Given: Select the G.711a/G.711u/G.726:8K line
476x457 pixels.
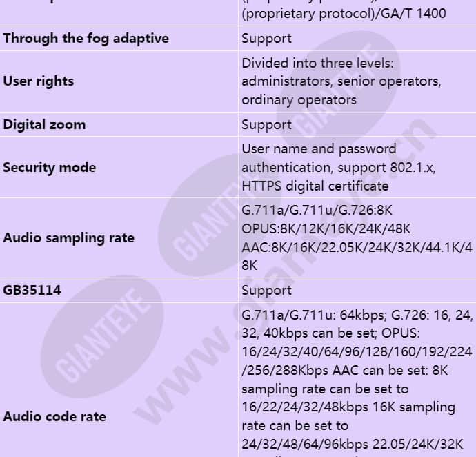Looking at the screenshot, I should click(x=317, y=211).
